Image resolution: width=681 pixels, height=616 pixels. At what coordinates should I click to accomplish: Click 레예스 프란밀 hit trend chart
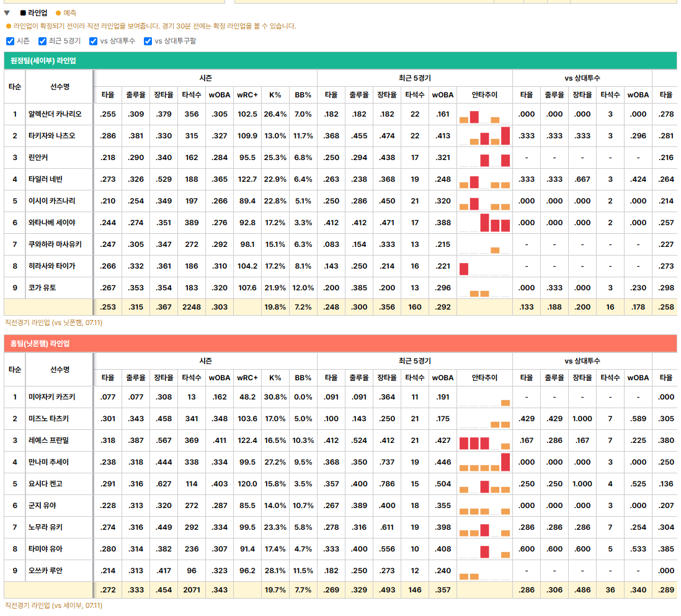[x=484, y=440]
